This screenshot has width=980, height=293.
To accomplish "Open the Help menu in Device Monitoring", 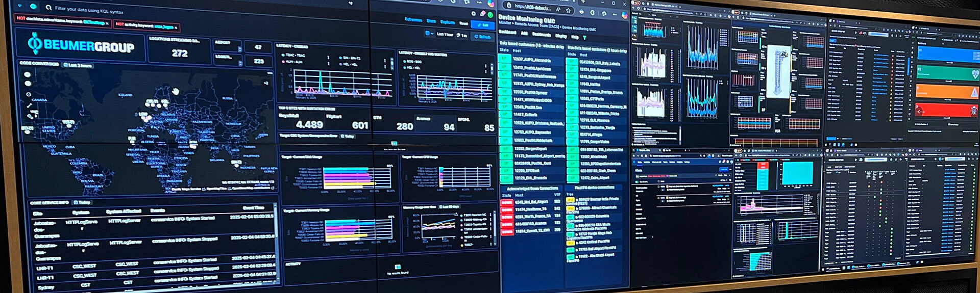I will pyautogui.click(x=575, y=37).
